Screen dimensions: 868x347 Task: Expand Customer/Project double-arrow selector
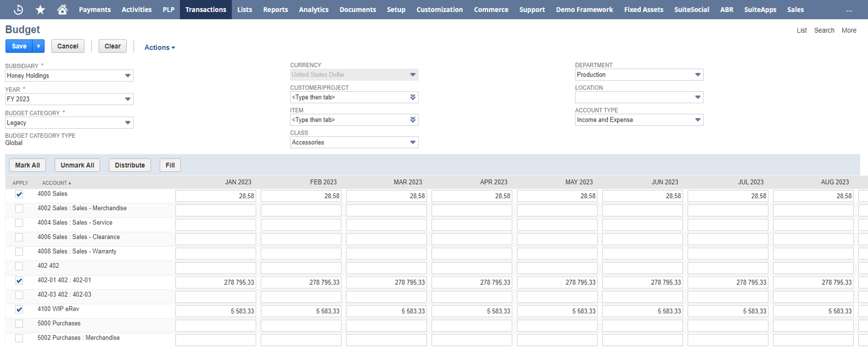[x=413, y=97]
